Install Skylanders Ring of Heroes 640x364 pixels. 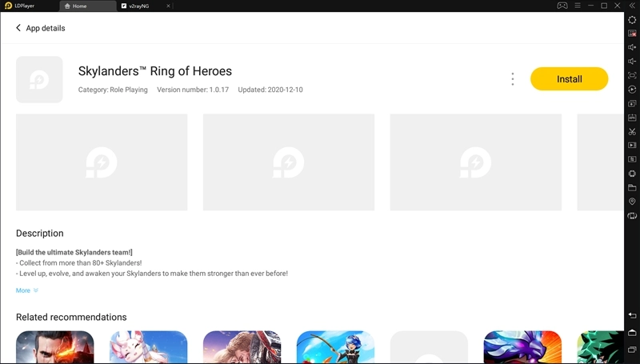coord(569,78)
